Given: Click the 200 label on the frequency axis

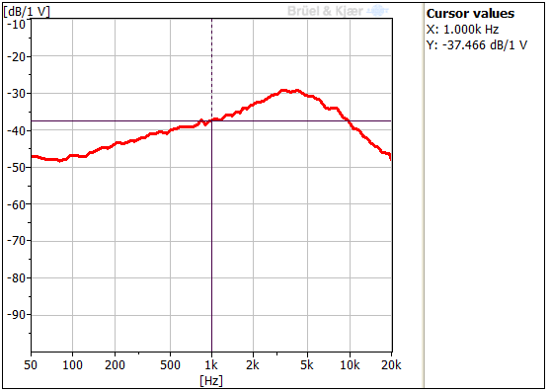Looking at the screenshot, I should coord(115,365).
